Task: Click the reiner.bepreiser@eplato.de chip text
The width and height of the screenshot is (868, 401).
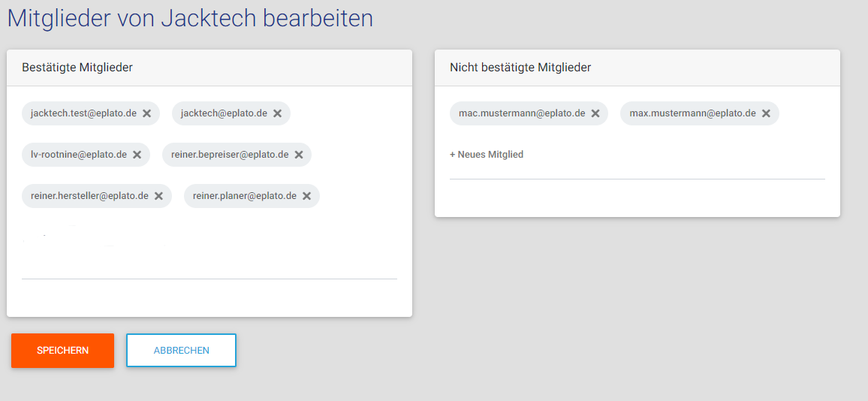Action: pos(230,155)
